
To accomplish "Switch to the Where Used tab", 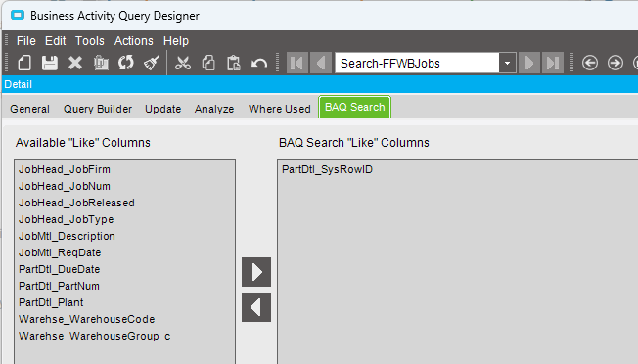I will 280,109.
